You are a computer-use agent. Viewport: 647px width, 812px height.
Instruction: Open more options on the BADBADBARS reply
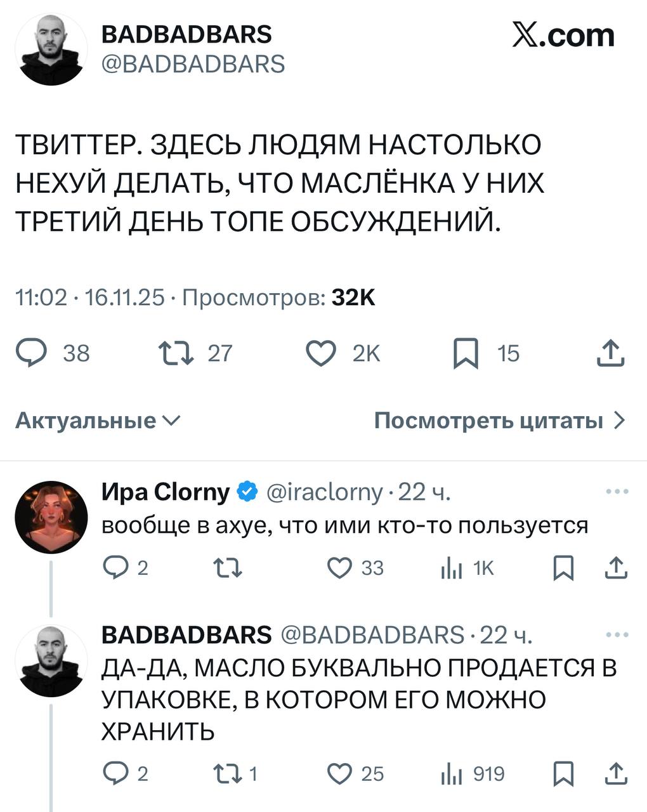(617, 634)
